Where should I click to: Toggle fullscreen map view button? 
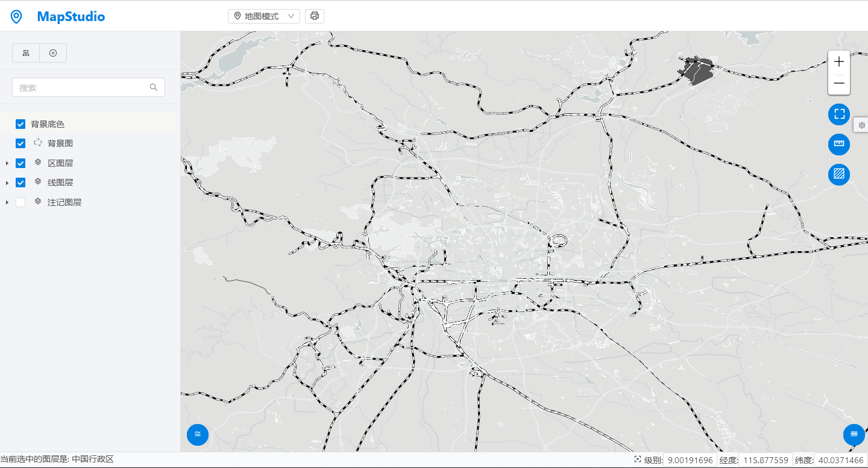tap(839, 114)
